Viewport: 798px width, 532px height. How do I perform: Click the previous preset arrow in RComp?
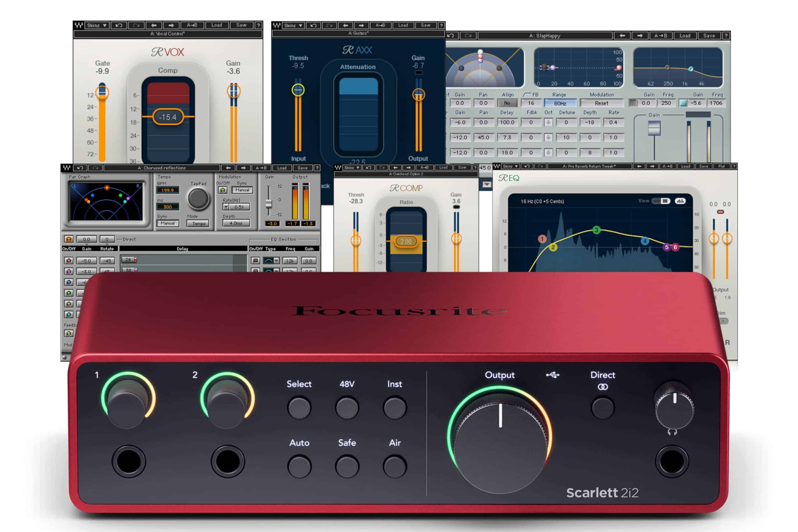(x=396, y=168)
